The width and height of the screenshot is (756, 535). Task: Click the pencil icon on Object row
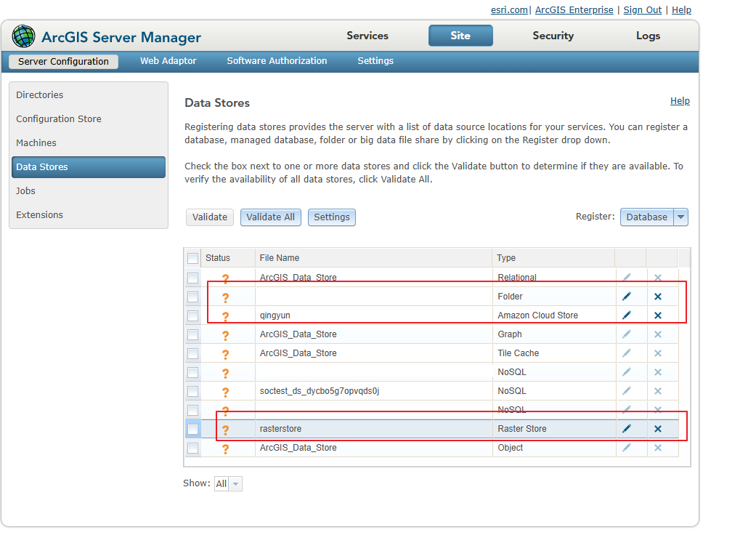click(626, 448)
